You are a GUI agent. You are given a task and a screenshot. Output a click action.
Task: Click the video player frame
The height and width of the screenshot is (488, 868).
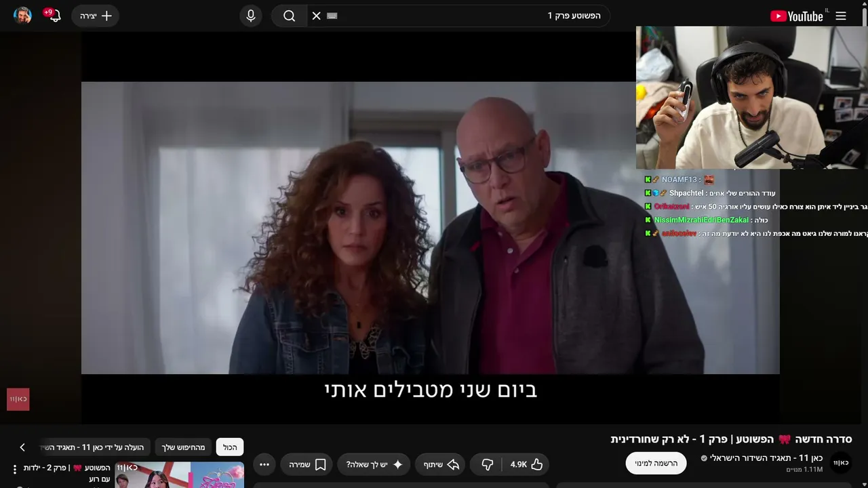431,228
